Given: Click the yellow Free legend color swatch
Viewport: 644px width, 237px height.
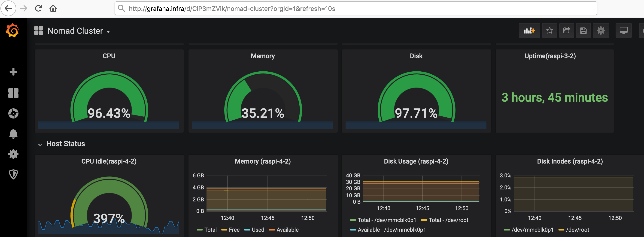Looking at the screenshot, I should coord(224,230).
